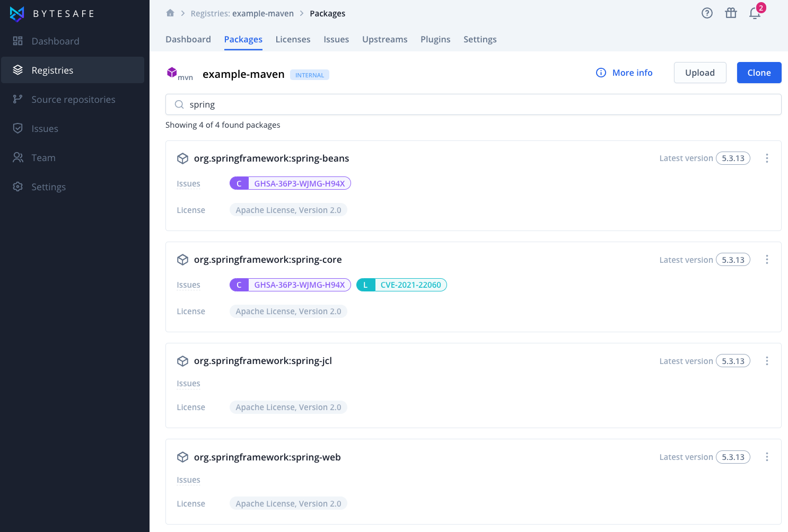Click spring-web Apache License badge

point(288,503)
